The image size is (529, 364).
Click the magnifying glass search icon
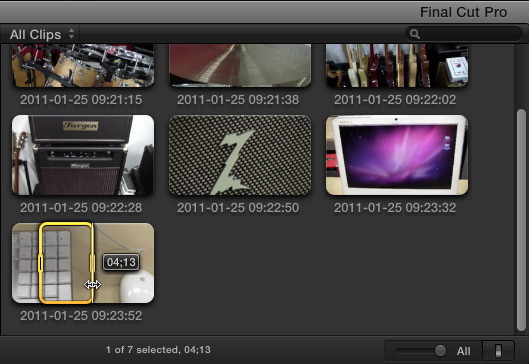pos(415,34)
